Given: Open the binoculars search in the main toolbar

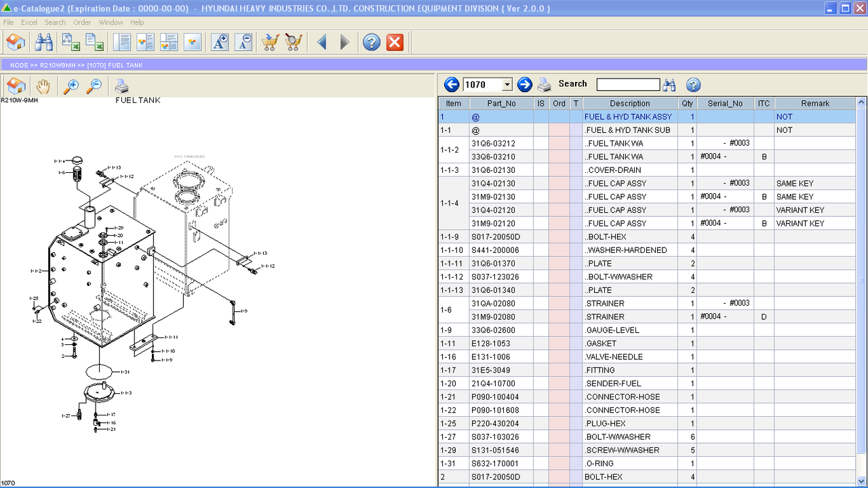Looking at the screenshot, I should [x=44, y=43].
